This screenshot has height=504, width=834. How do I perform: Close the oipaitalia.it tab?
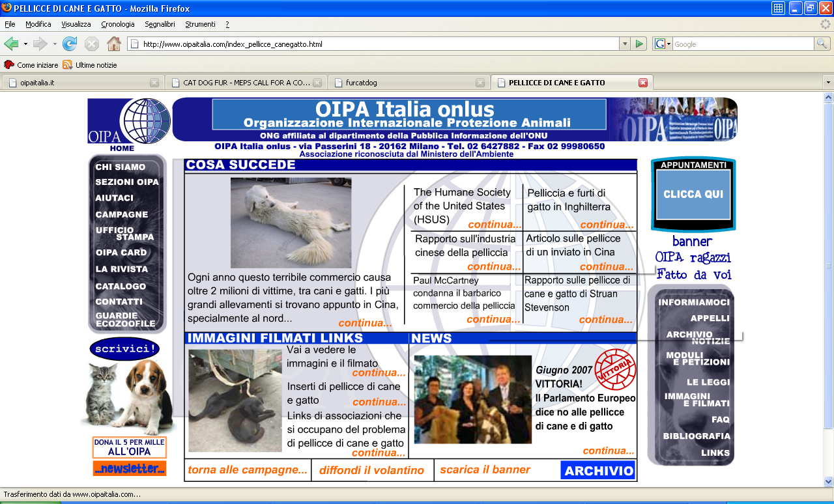(x=154, y=83)
